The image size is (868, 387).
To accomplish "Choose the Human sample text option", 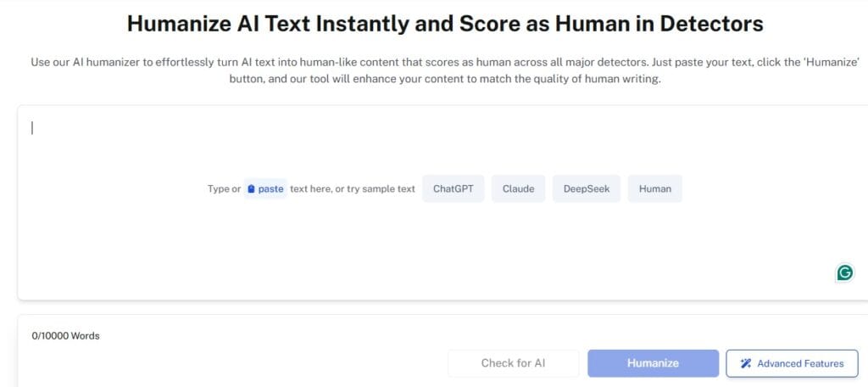I will tap(655, 188).
